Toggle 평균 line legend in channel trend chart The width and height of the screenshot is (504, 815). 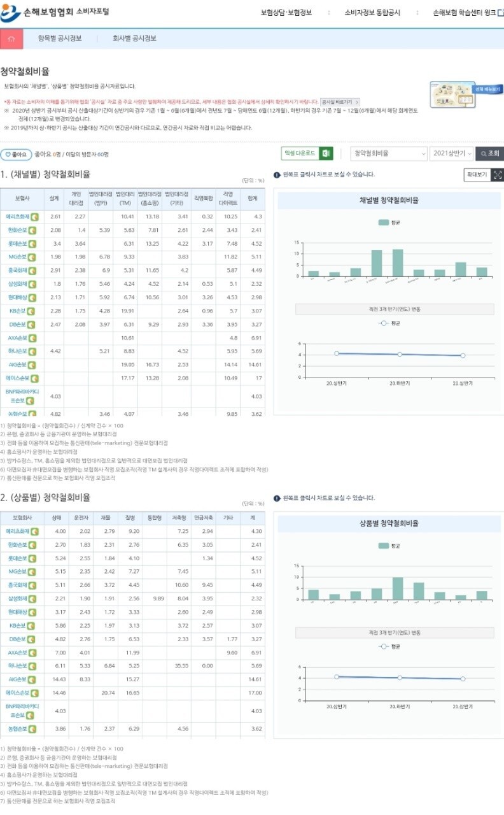(389, 323)
